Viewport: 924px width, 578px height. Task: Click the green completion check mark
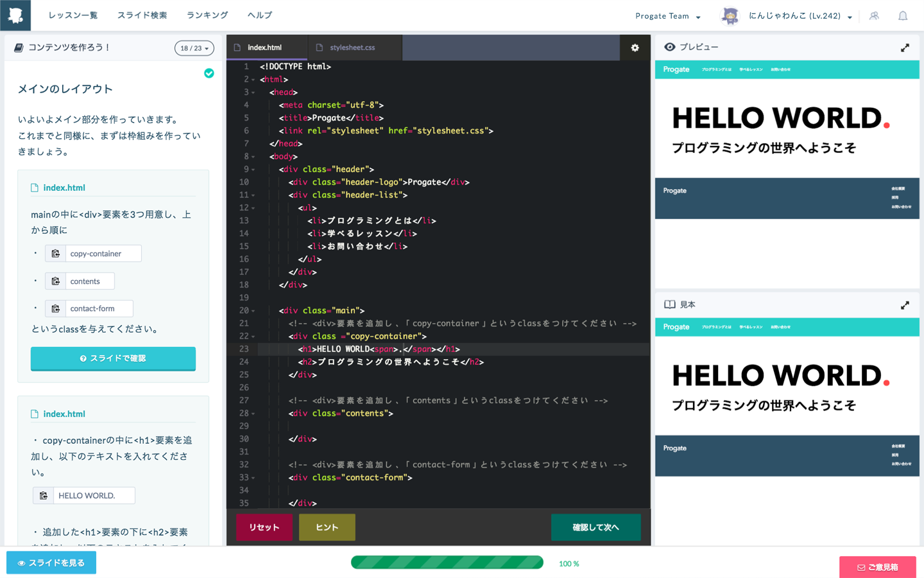tap(209, 73)
